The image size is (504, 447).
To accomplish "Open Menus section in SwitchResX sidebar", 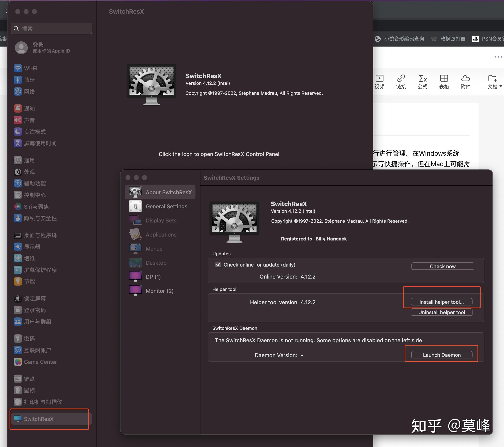I will [x=160, y=248].
